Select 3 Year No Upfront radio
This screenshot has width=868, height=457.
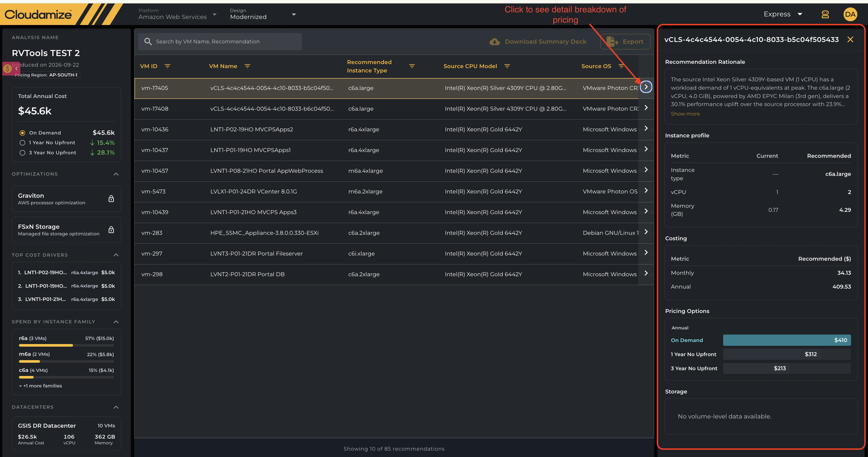(22, 153)
